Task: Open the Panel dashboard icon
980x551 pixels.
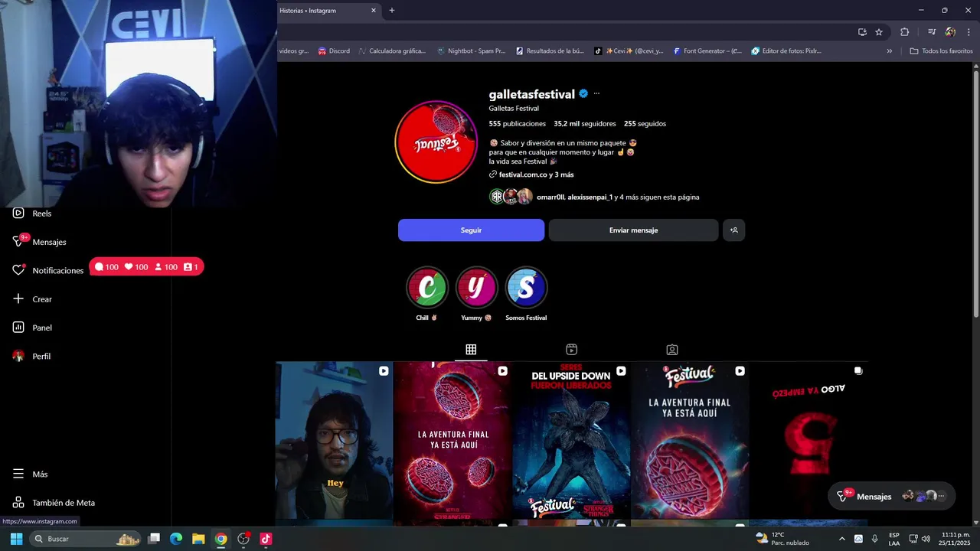Action: click(18, 328)
